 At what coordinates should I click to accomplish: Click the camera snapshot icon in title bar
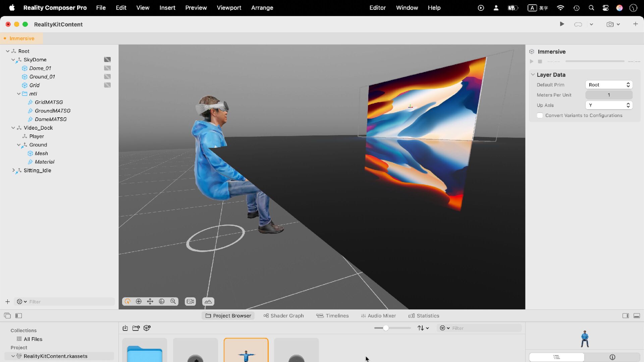click(x=610, y=24)
